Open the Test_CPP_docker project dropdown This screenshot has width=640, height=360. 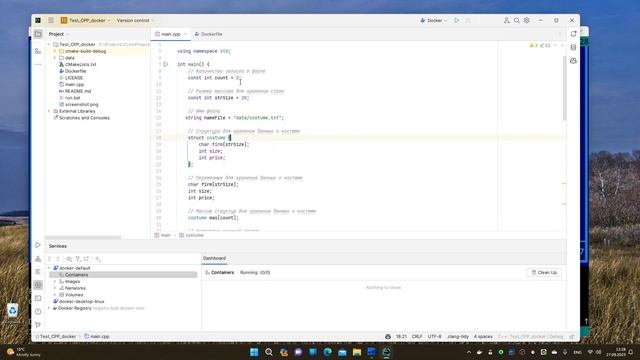(x=86, y=20)
